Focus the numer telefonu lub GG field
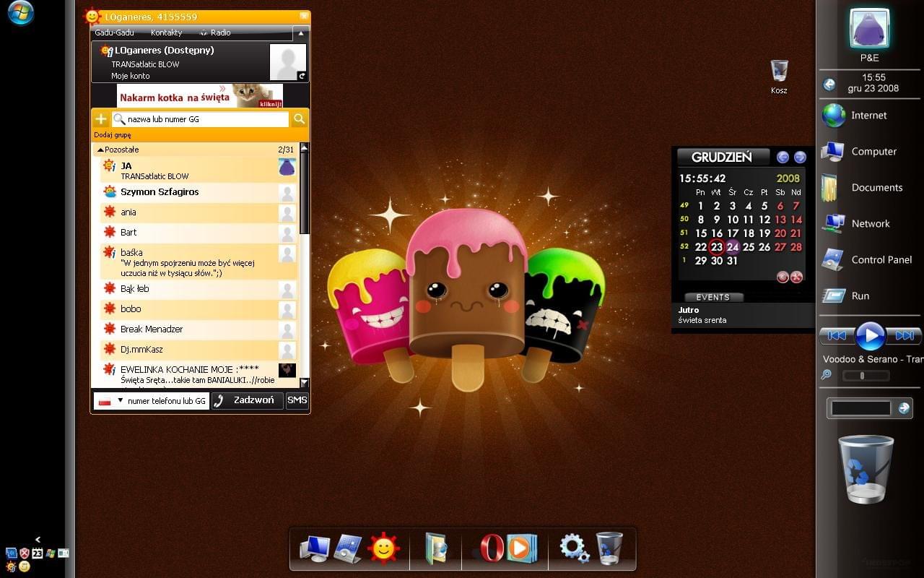This screenshot has width=924, height=578. 167,401
